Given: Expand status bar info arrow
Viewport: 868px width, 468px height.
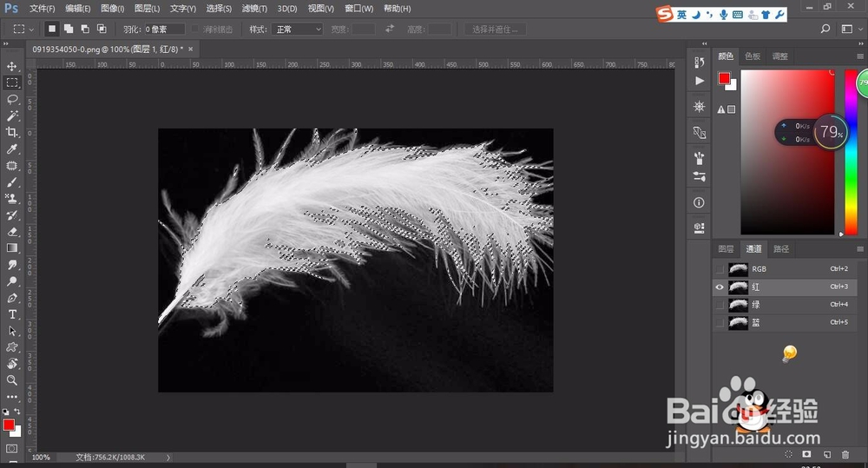Looking at the screenshot, I should point(168,458).
